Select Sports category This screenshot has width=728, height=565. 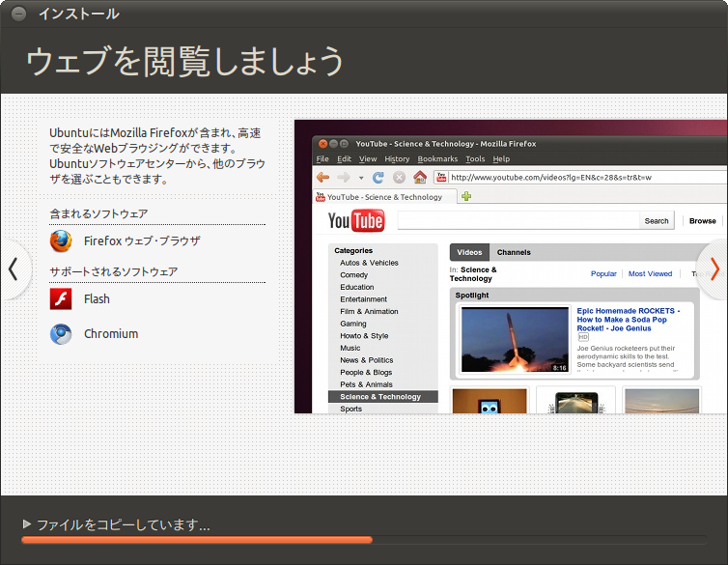[350, 409]
